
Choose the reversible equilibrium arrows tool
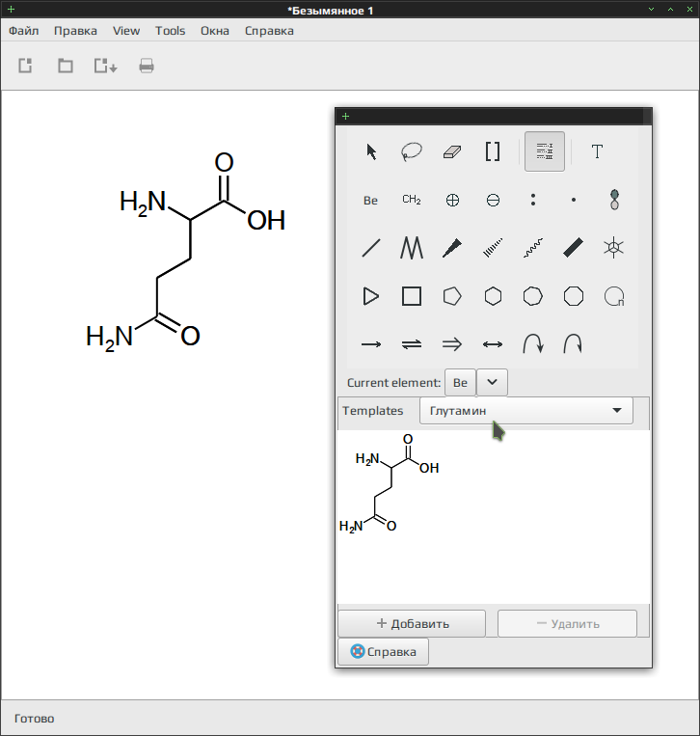coord(412,344)
